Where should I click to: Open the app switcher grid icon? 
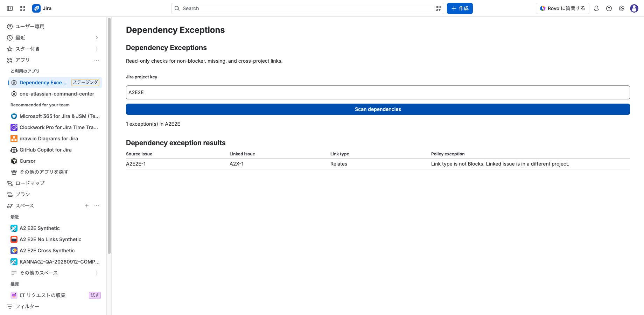point(22,8)
